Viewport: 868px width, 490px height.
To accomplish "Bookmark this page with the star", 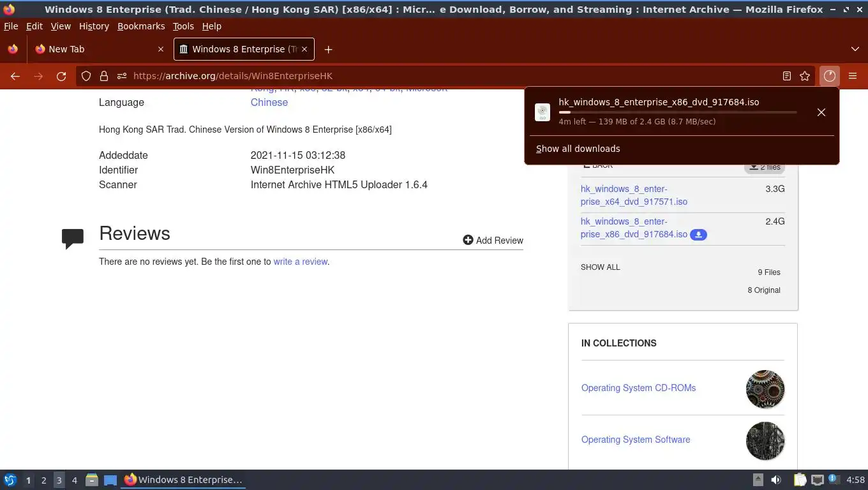I will [805, 76].
